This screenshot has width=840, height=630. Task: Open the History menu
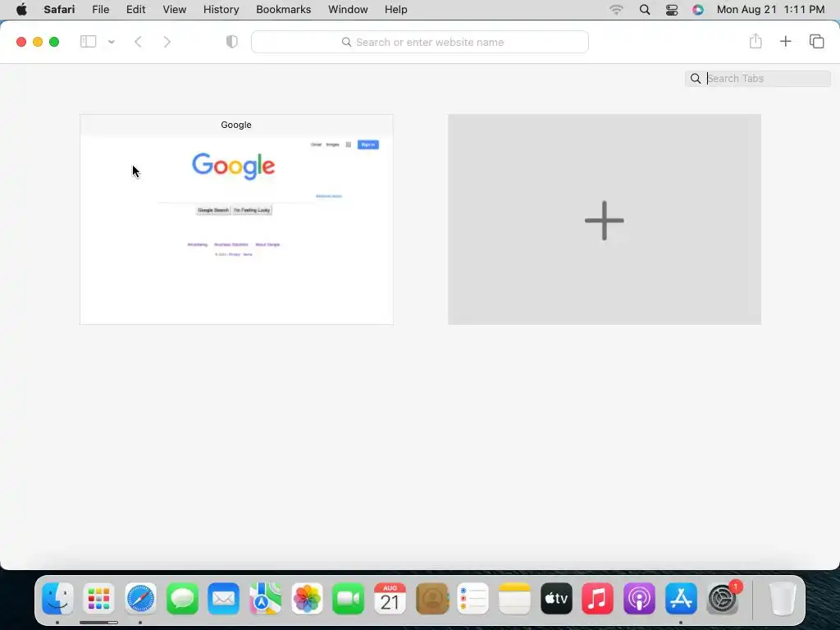pos(221,9)
